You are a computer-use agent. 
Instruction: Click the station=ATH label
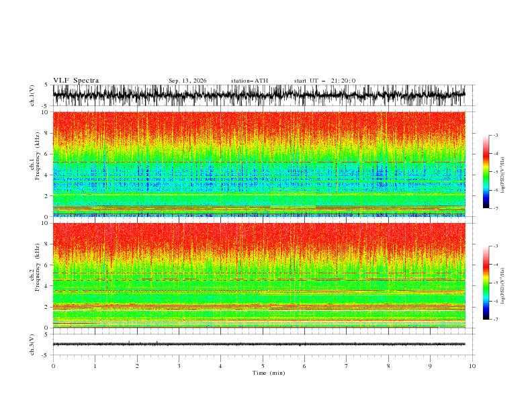coord(249,81)
